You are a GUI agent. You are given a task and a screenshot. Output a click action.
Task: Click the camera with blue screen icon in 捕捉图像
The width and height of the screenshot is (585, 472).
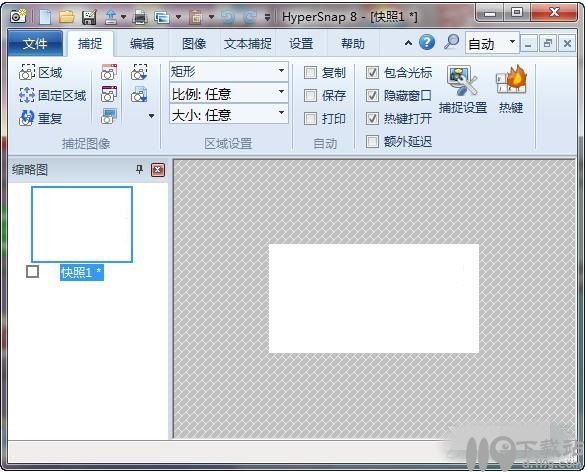click(x=109, y=116)
